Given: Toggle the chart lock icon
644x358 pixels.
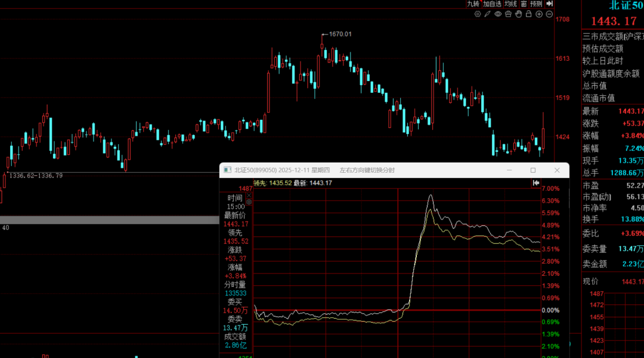Looking at the screenshot, I should (529, 14).
